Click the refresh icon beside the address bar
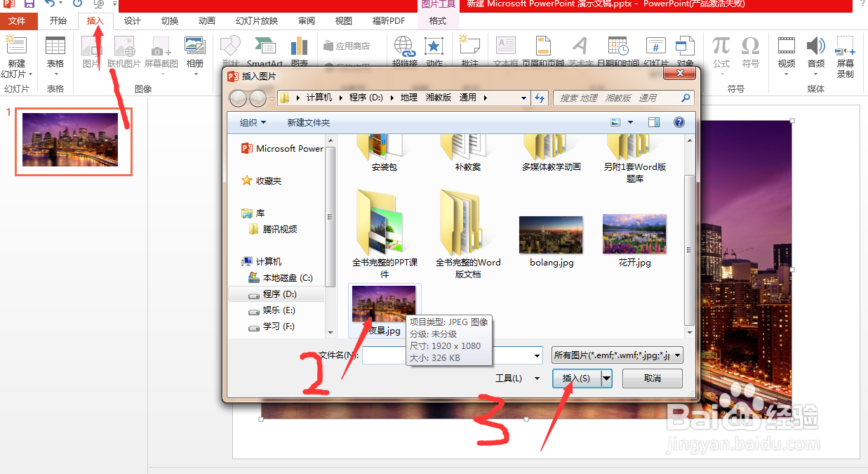This screenshot has height=474, width=868. (540, 98)
